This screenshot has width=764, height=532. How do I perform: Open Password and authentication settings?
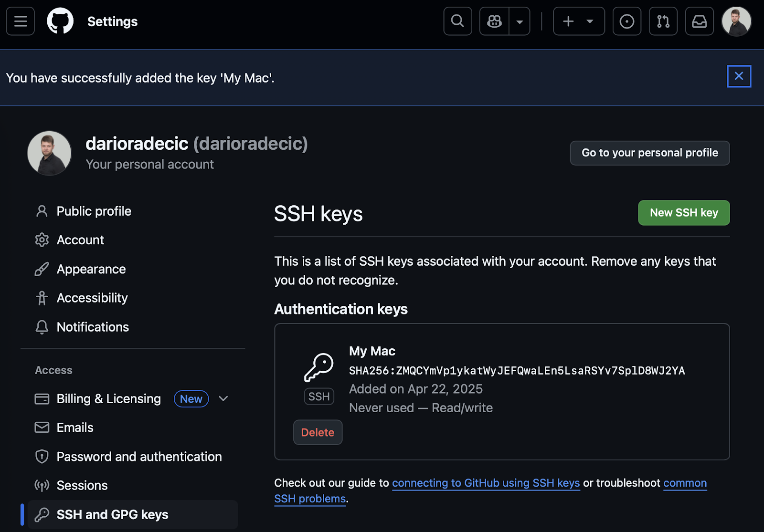coord(133,457)
